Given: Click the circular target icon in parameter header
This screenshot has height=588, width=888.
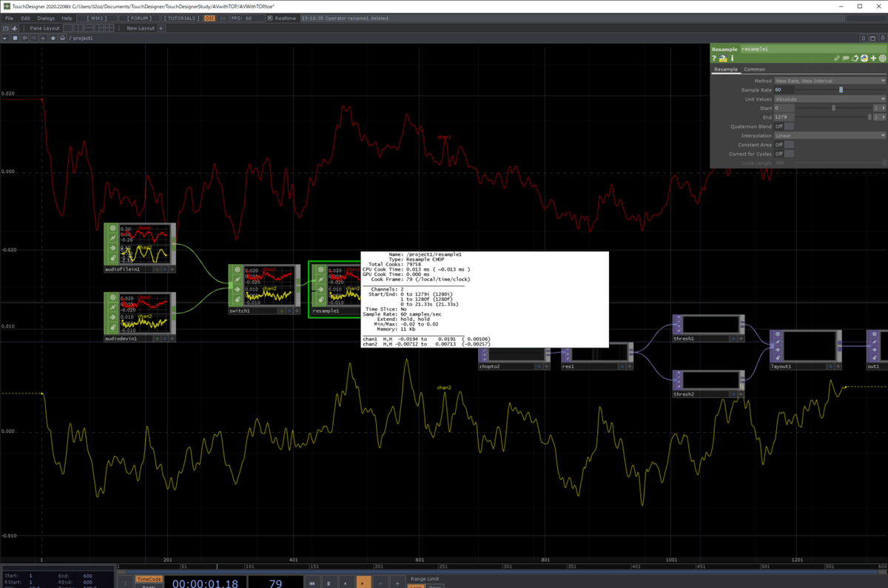Looking at the screenshot, I should pos(883,58).
